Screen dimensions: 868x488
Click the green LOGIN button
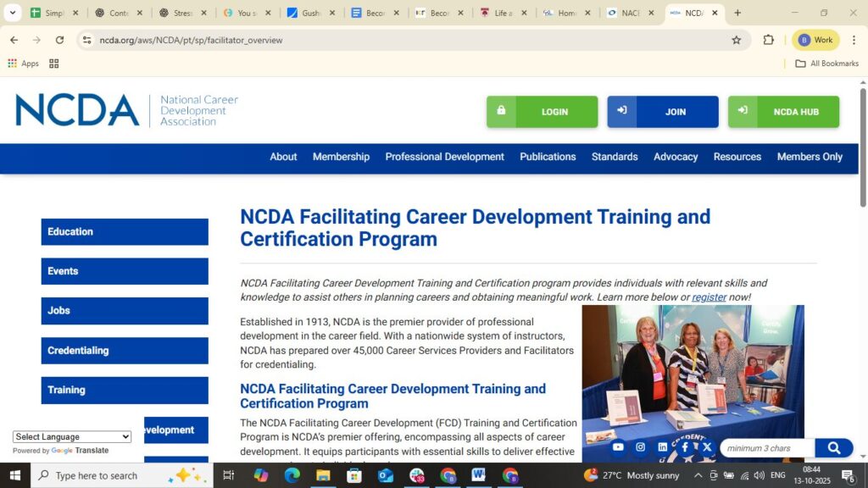(542, 111)
